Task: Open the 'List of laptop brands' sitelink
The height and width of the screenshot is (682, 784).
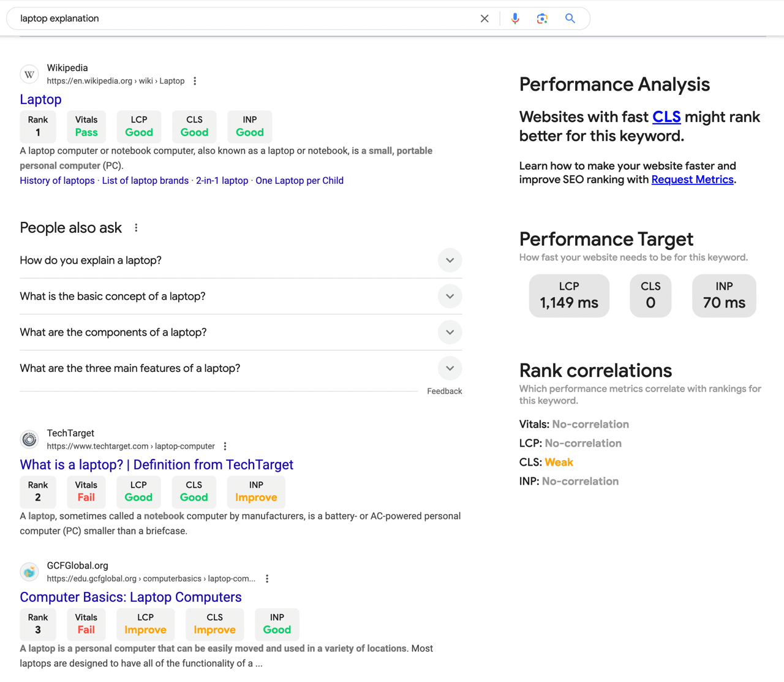Action: (145, 181)
